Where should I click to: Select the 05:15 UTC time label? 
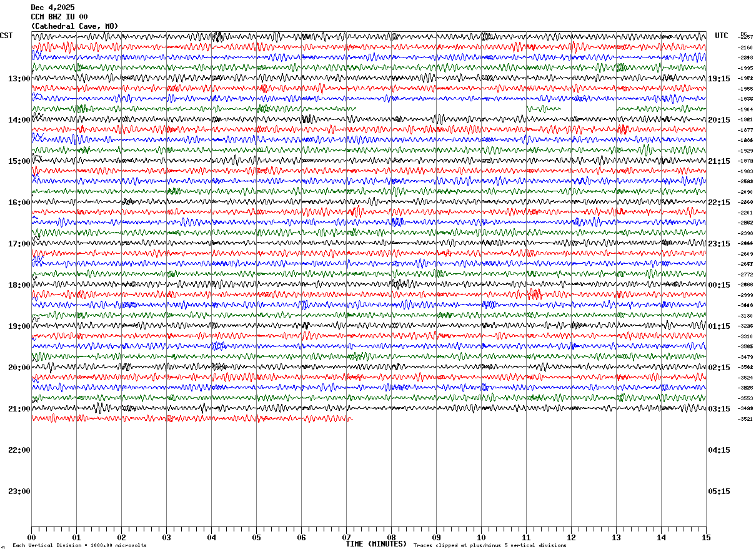(x=719, y=491)
